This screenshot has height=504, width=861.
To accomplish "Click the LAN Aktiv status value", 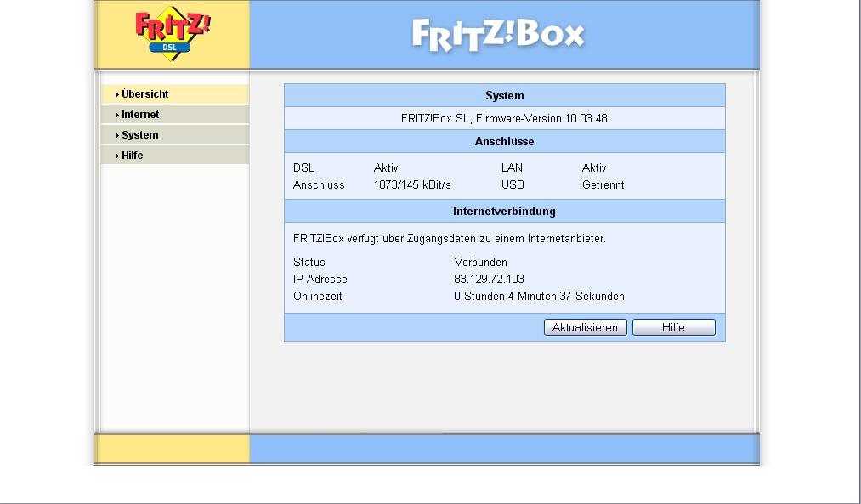I will tap(594, 168).
